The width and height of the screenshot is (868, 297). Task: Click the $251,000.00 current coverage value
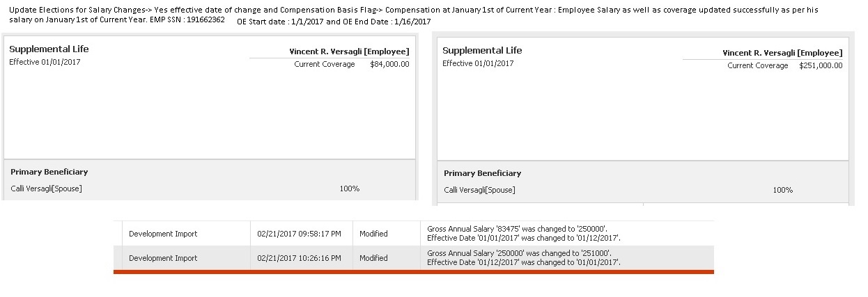(x=821, y=66)
